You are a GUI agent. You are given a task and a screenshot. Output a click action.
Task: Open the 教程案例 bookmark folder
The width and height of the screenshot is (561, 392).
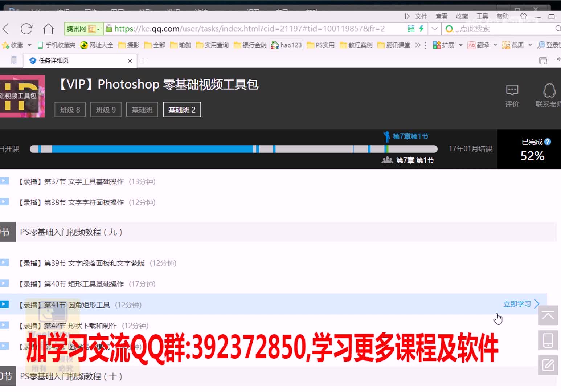pos(356,45)
